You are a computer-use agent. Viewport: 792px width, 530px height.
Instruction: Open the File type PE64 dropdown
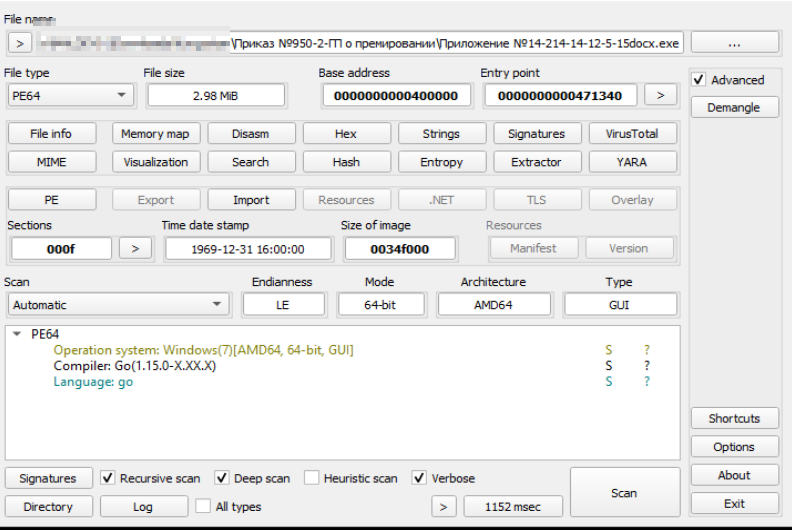[69, 95]
